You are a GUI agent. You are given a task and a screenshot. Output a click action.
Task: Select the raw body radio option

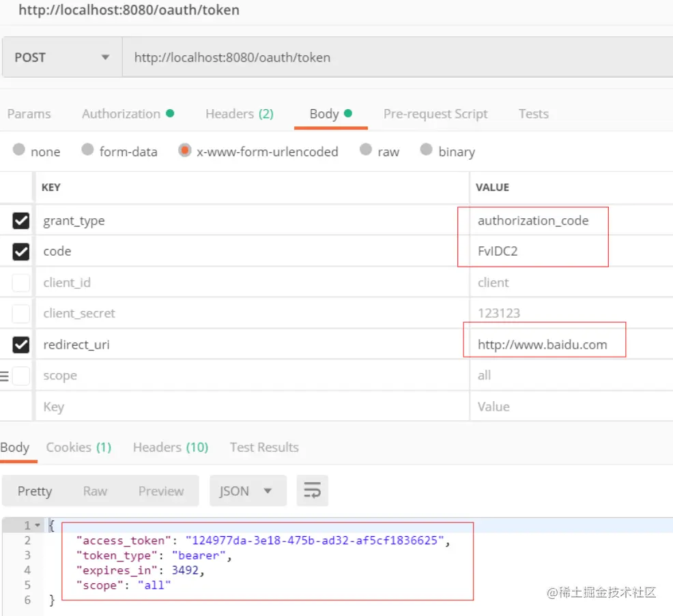point(366,149)
